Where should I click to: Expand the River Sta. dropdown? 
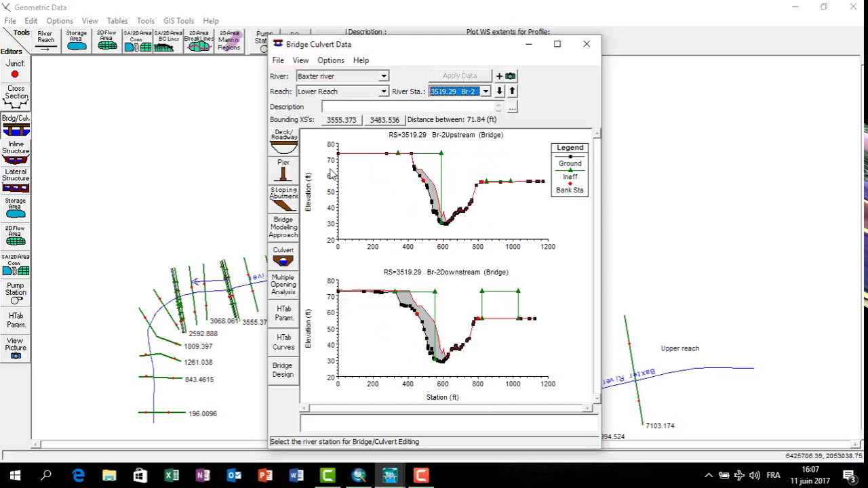tap(485, 91)
